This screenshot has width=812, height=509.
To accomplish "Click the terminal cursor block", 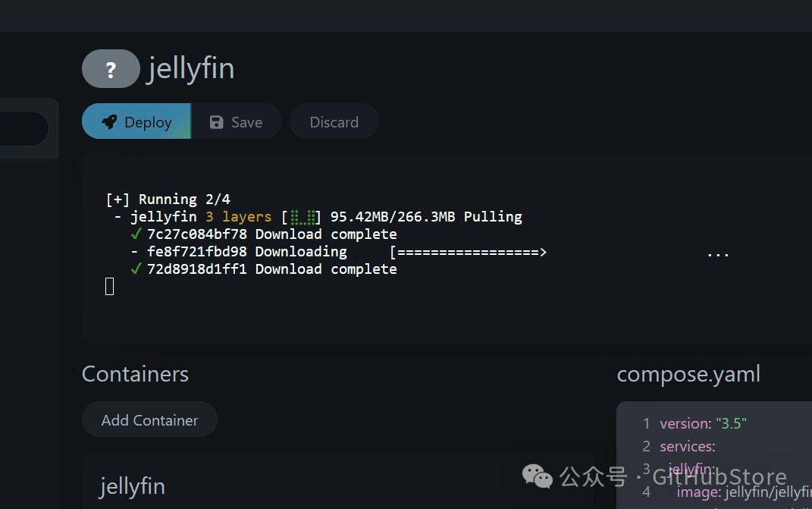I will (110, 286).
